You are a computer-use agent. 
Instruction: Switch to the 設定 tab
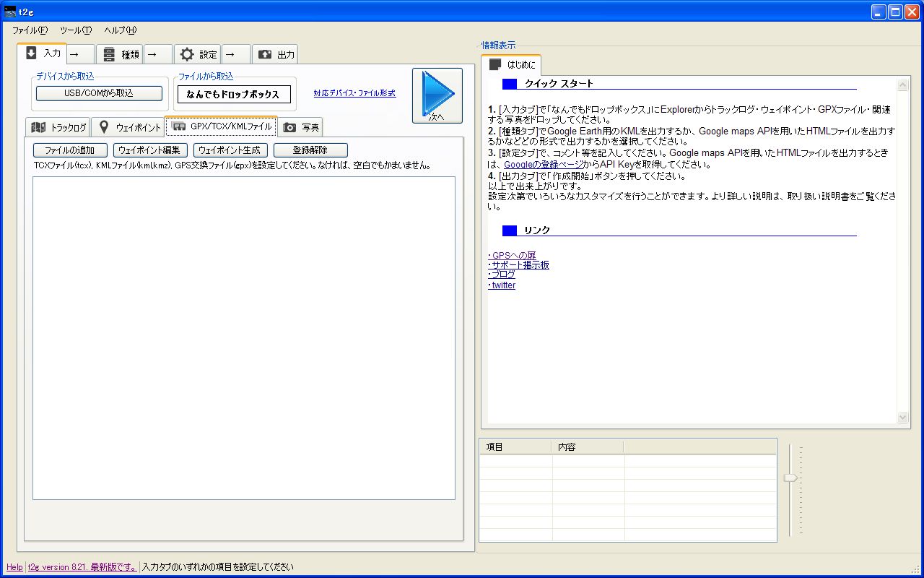[x=197, y=54]
